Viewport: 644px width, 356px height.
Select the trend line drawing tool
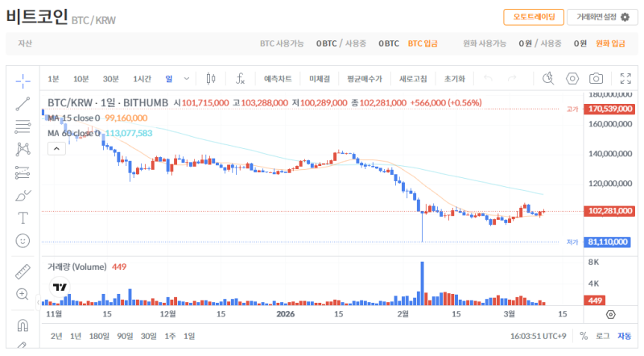pos(23,104)
